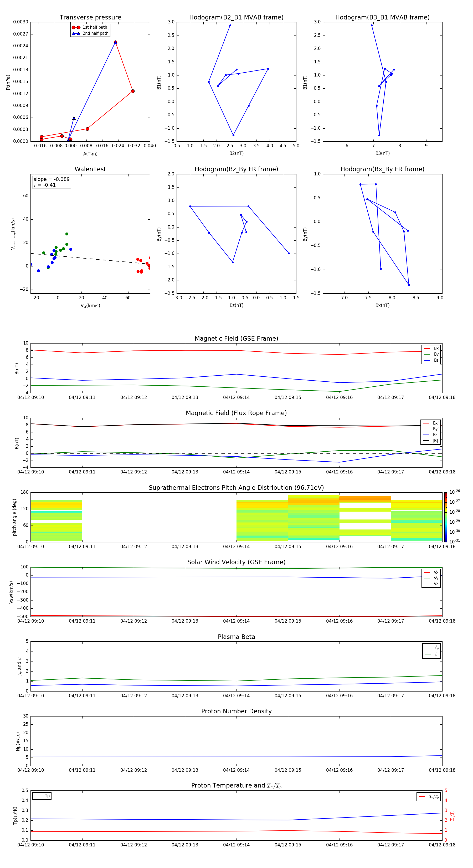Click the Plasma Beta legend box
The width and height of the screenshot is (473, 868).
[431, 651]
